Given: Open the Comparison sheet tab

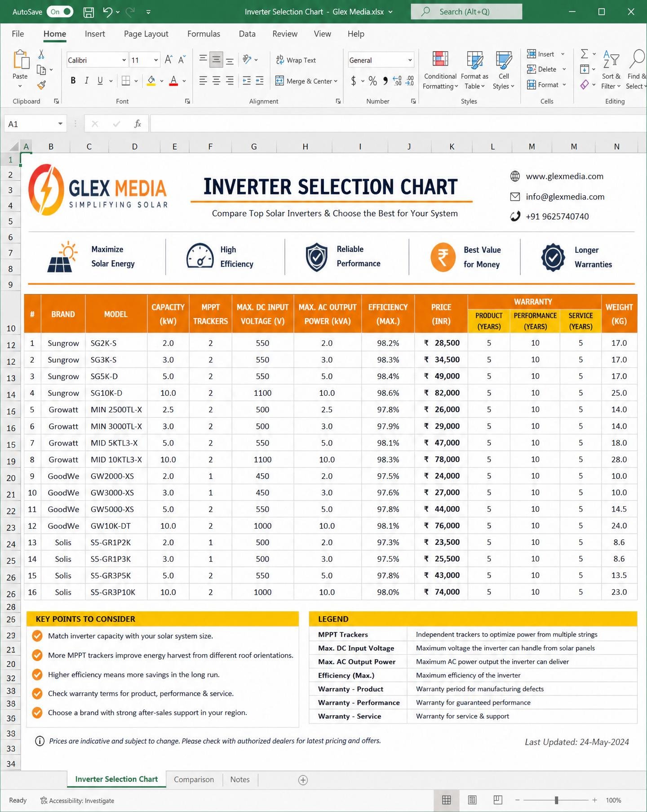Looking at the screenshot, I should click(x=194, y=780).
